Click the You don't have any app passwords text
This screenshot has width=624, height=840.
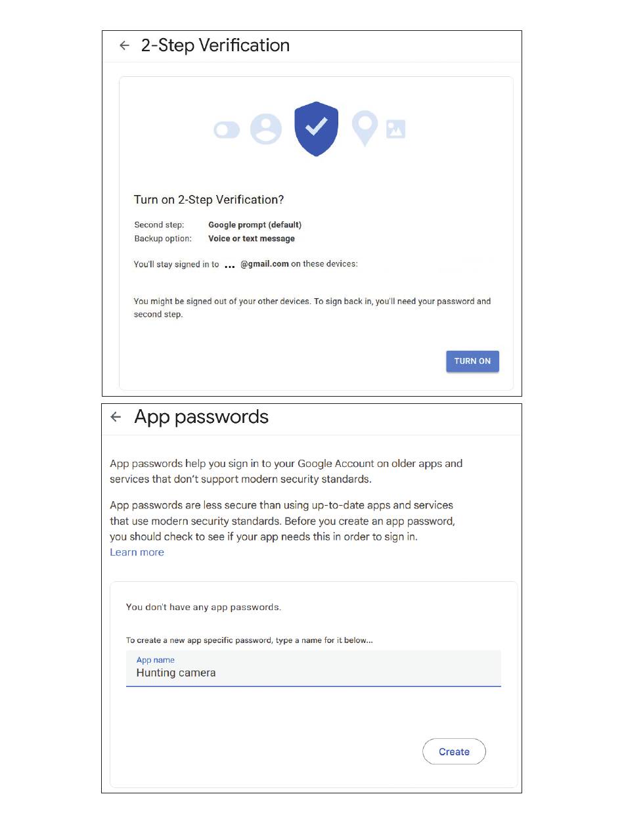coord(204,608)
